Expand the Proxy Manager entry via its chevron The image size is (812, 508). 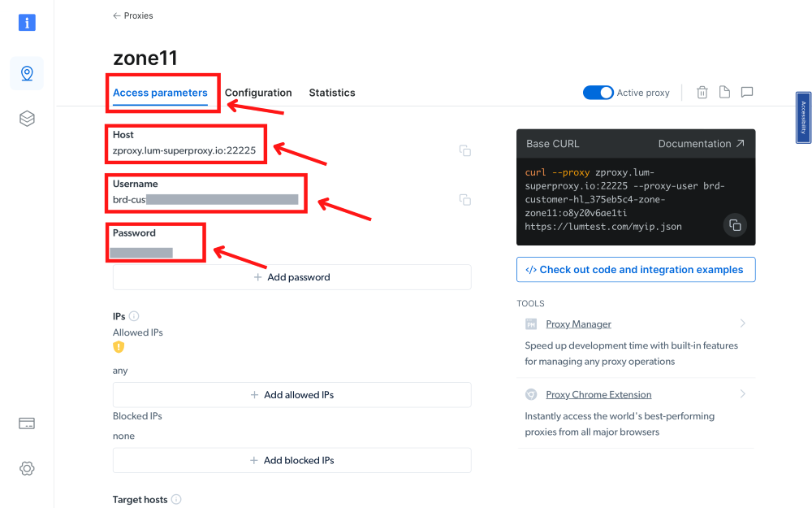pos(742,323)
